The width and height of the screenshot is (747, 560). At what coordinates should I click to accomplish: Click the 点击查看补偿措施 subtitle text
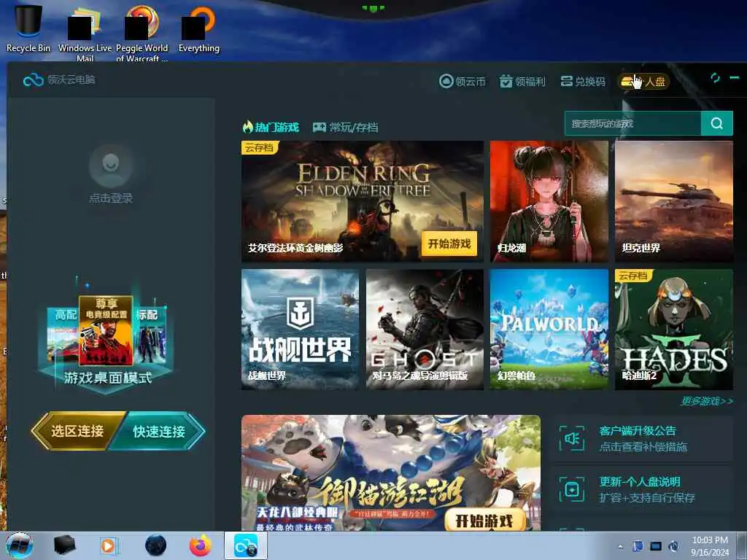(643, 447)
